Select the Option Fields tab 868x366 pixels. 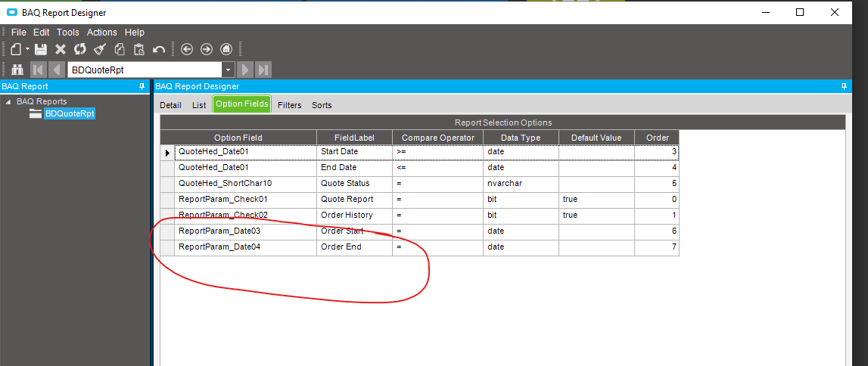pyautogui.click(x=242, y=104)
